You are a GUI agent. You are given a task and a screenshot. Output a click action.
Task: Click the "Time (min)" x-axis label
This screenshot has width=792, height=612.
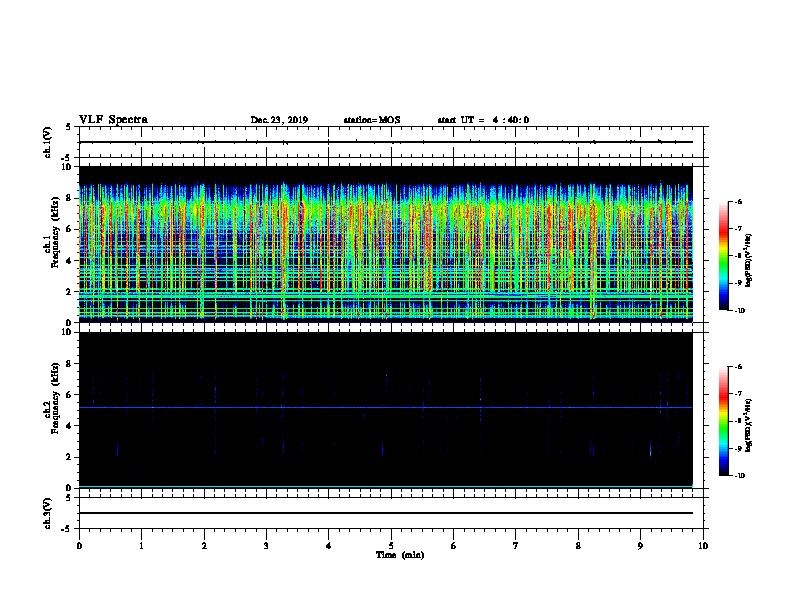[x=400, y=555]
